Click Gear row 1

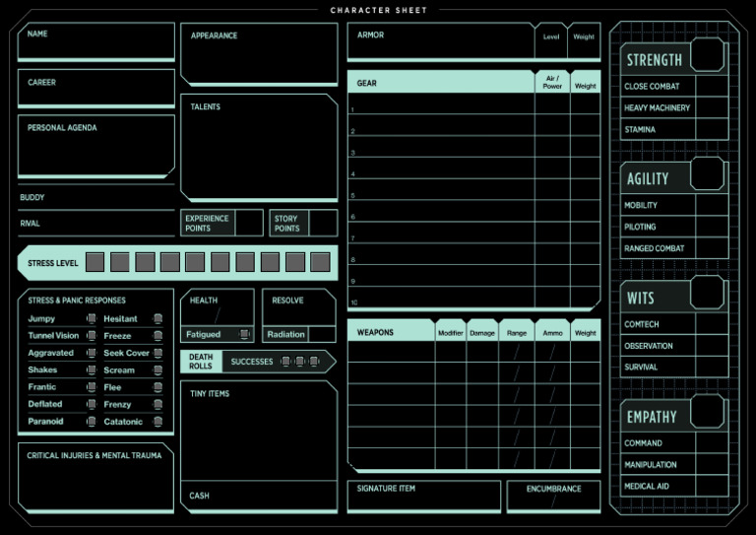pos(473,103)
